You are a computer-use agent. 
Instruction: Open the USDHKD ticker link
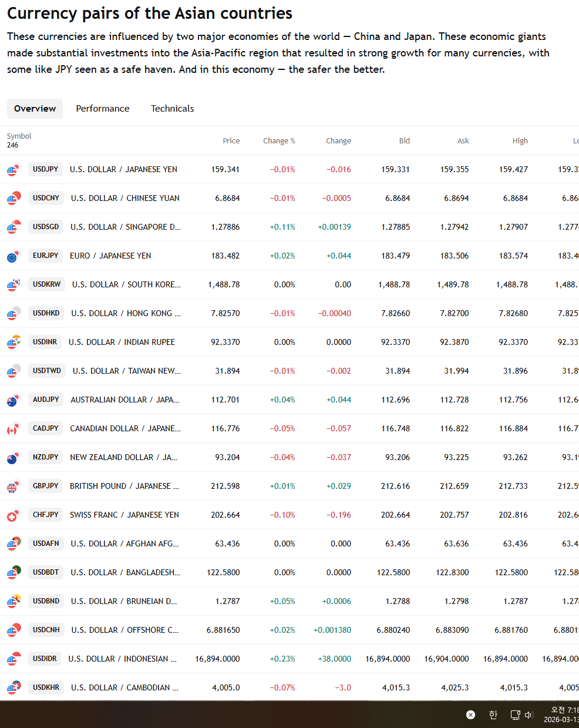click(x=46, y=313)
